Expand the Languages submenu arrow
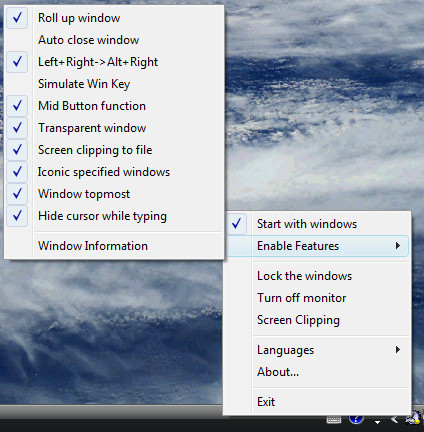 click(397, 350)
